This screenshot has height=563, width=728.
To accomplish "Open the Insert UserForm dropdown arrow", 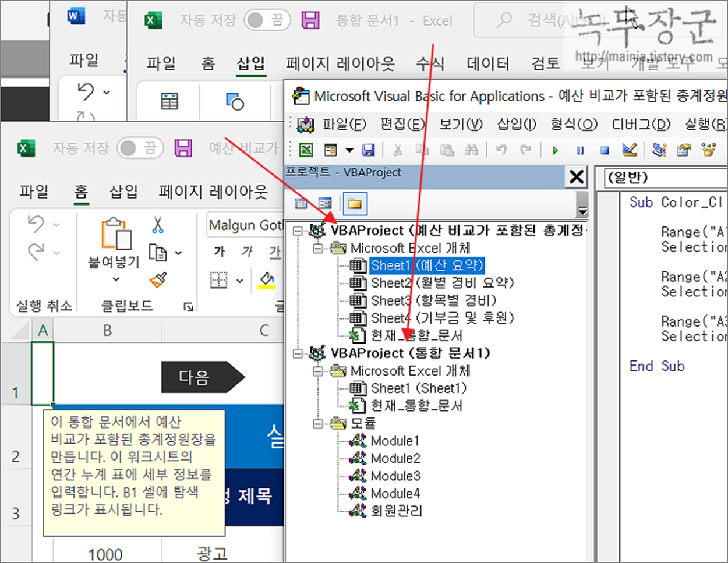I will pyautogui.click(x=349, y=150).
